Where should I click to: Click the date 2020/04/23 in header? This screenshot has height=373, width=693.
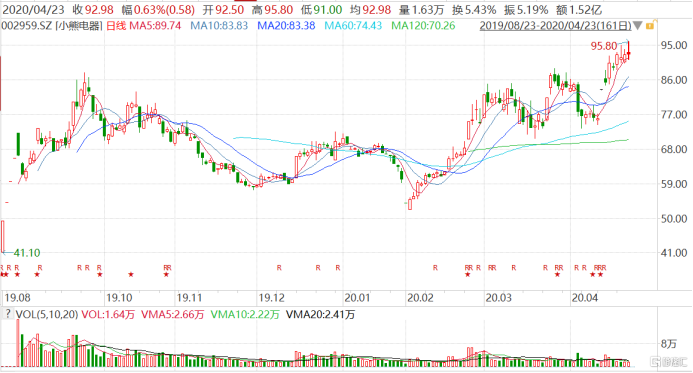pyautogui.click(x=34, y=10)
